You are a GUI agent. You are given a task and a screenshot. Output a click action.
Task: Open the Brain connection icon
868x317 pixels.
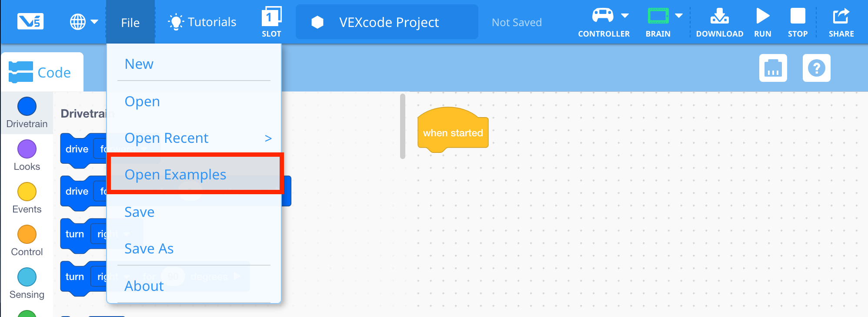[657, 17]
